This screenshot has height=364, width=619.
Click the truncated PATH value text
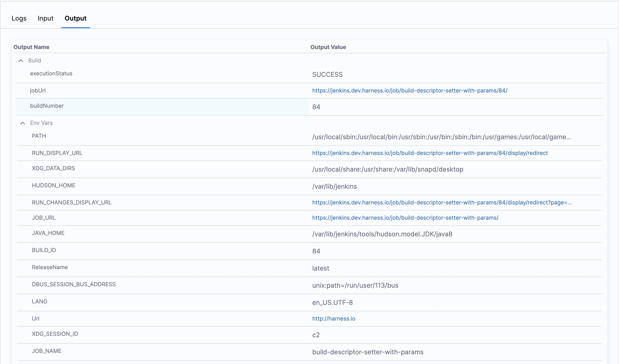click(441, 137)
